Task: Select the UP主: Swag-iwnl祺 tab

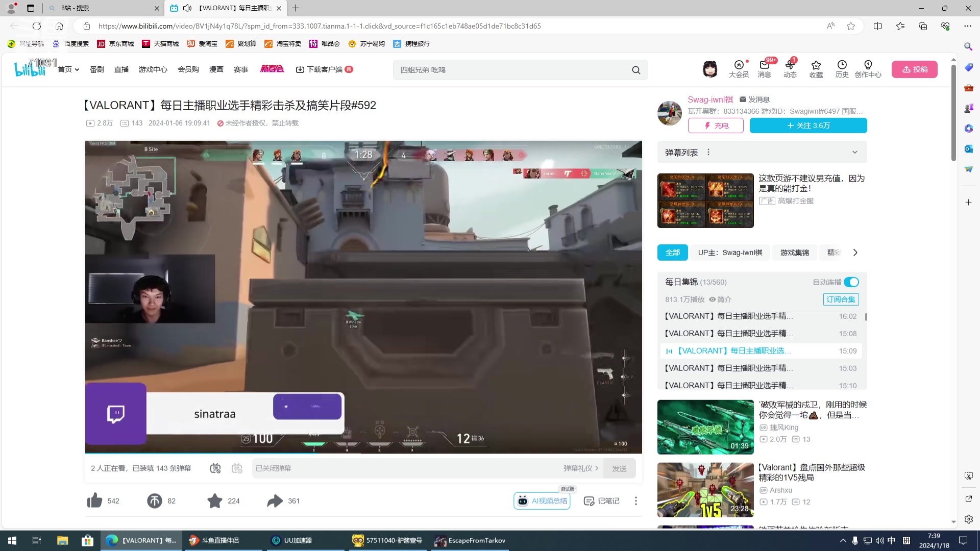Action: (730, 253)
